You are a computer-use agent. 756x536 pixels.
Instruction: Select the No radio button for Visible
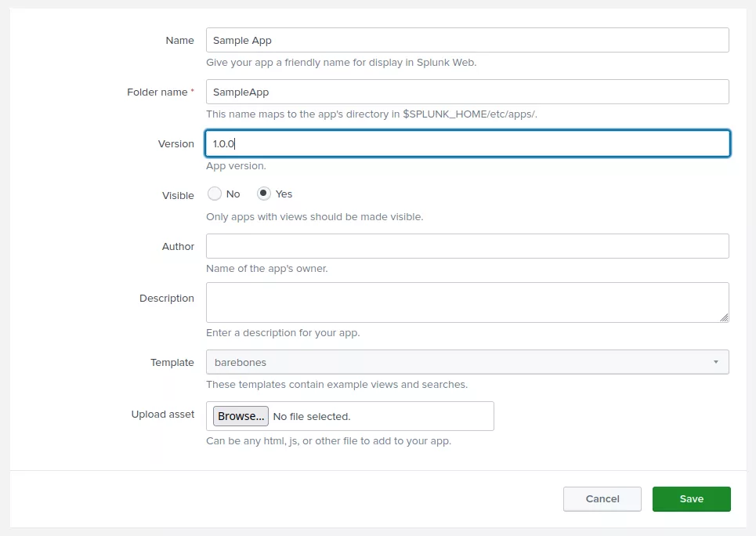215,194
